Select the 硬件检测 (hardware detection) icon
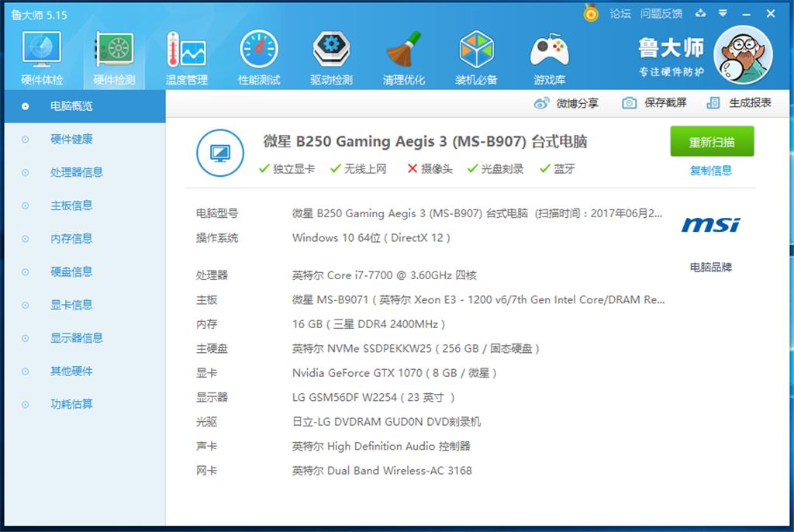The width and height of the screenshot is (794, 532). [x=113, y=54]
